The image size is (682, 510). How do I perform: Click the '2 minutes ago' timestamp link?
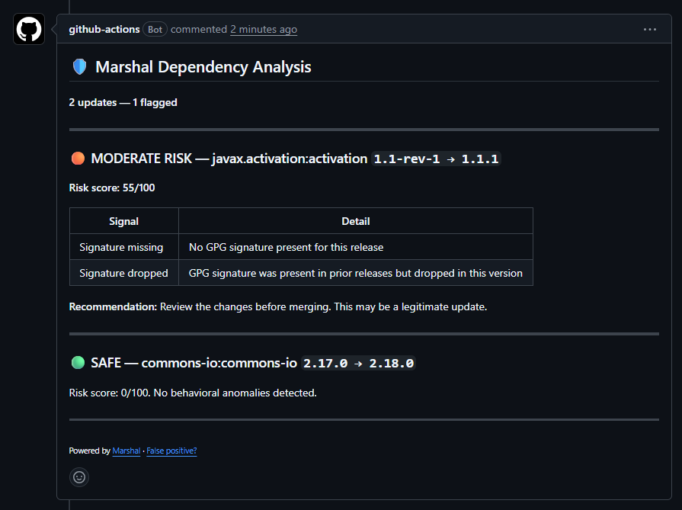(264, 30)
